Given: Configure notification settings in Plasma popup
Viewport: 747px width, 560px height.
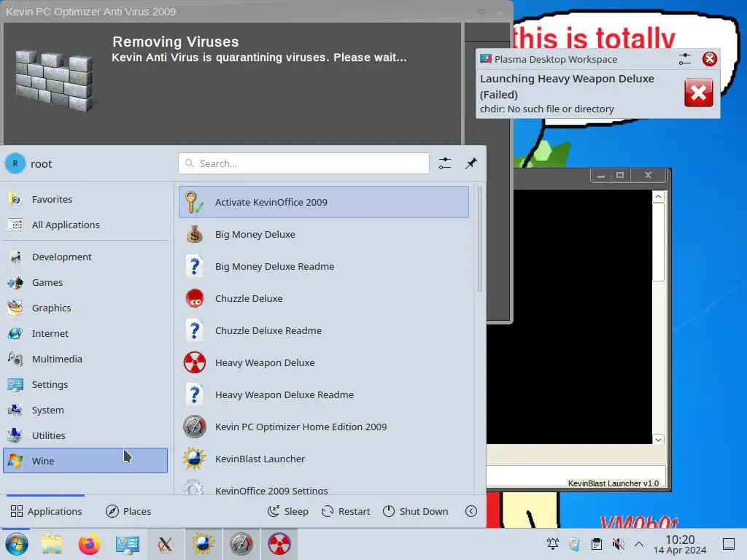Looking at the screenshot, I should point(684,59).
